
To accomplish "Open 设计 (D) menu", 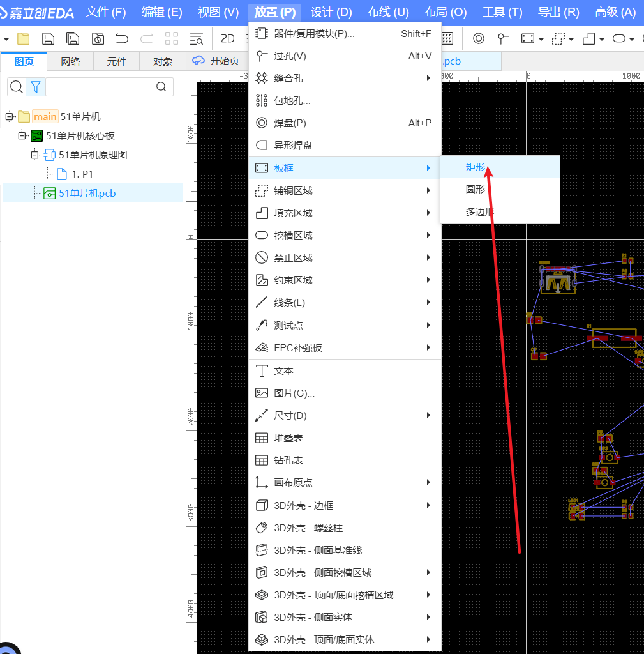I will click(x=331, y=12).
